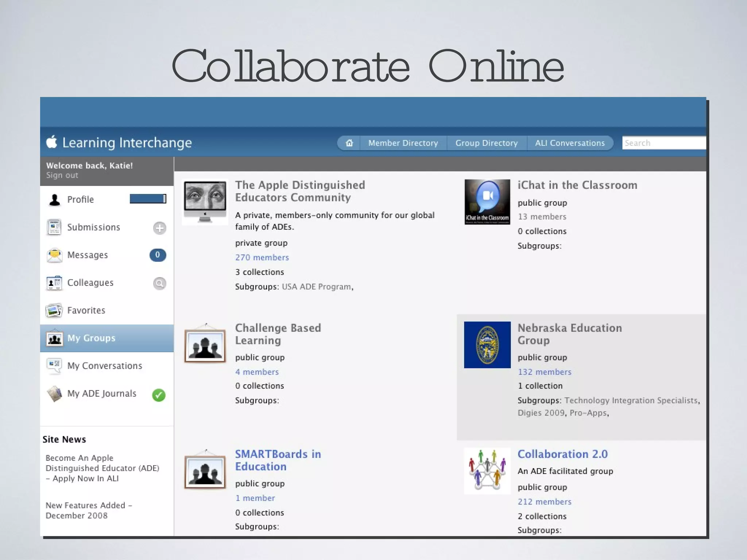
Task: Open the Digies 2009 subgroup
Action: 541,413
